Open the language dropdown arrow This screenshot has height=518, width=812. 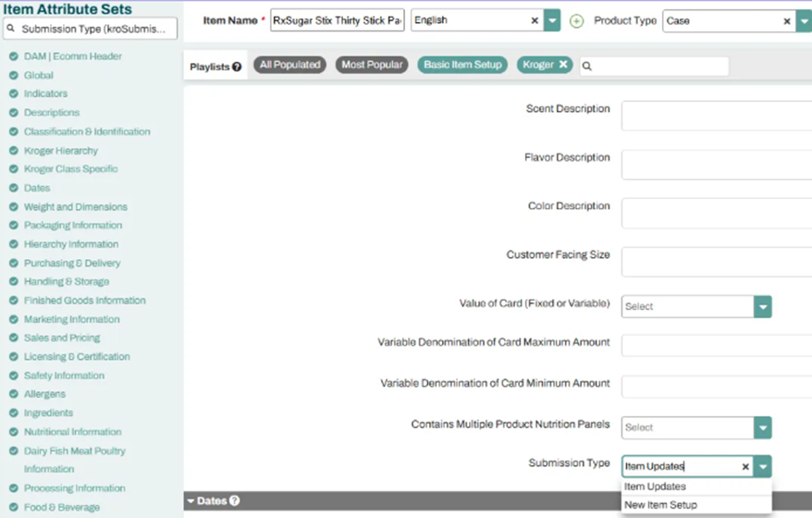tap(552, 20)
